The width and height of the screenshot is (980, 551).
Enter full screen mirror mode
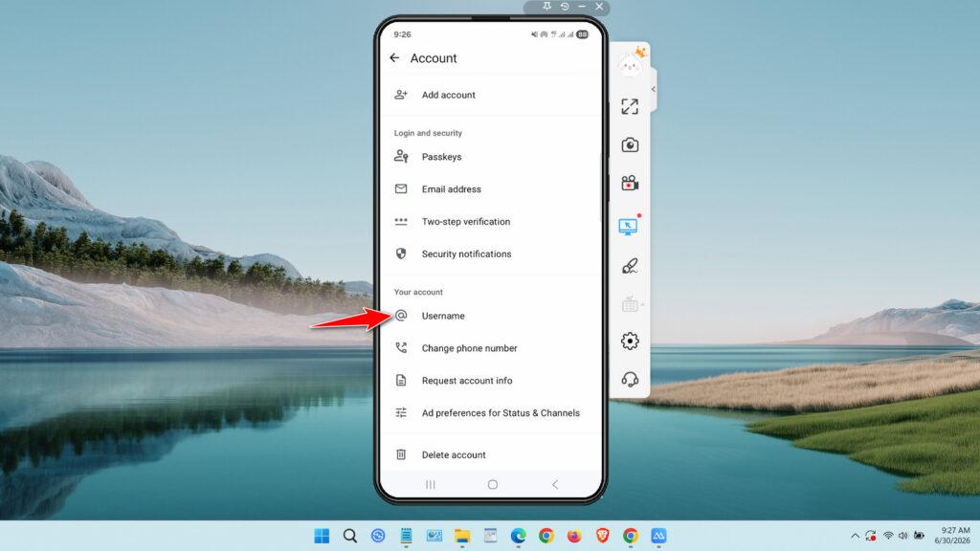tap(630, 107)
